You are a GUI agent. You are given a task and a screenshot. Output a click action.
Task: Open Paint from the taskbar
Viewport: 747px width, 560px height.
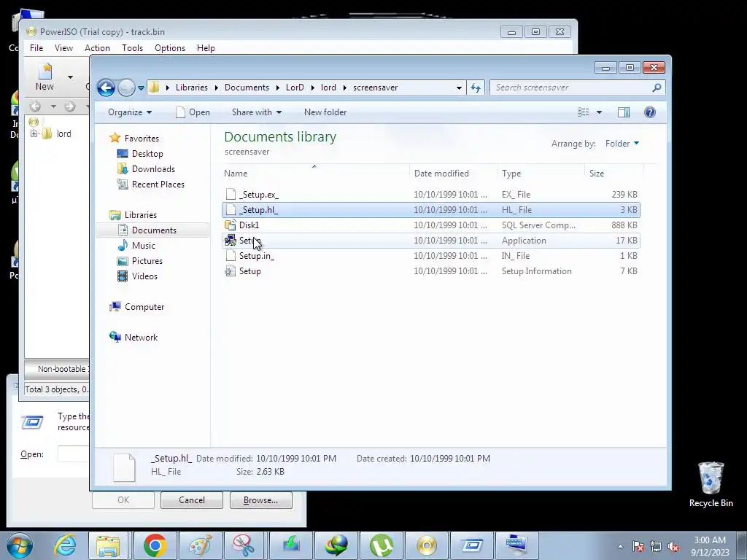pos(200,545)
